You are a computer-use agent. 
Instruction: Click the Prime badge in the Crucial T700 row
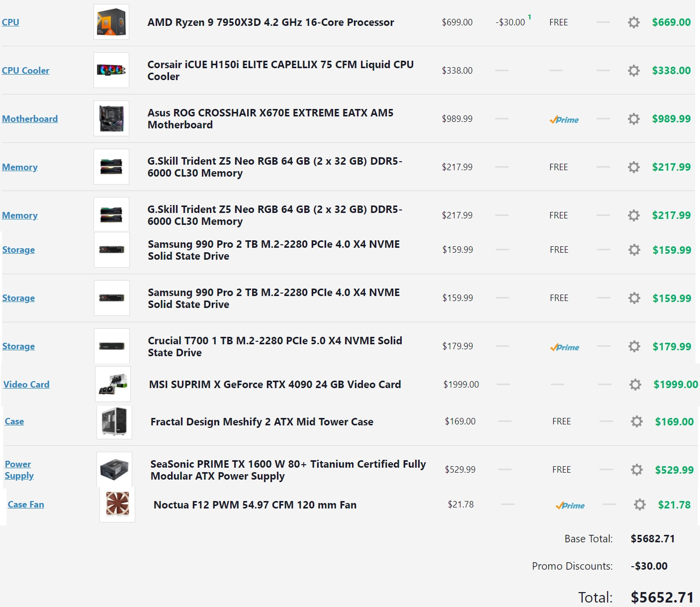coord(564,347)
